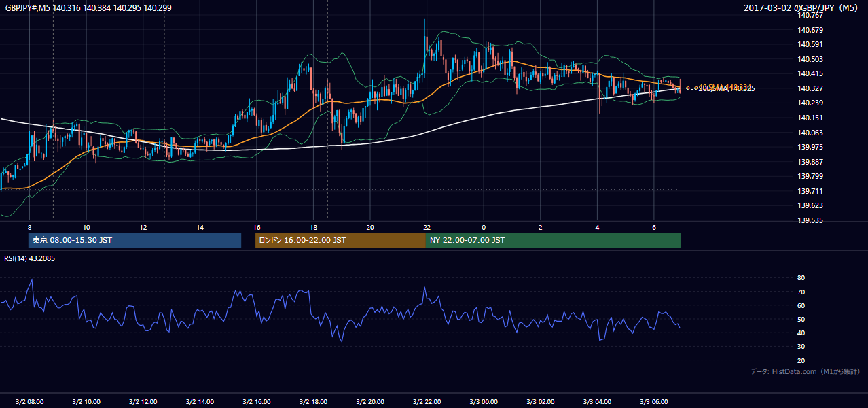Click the 3/2 14:00 bottom time label
This screenshot has height=408, width=868.
200,402
